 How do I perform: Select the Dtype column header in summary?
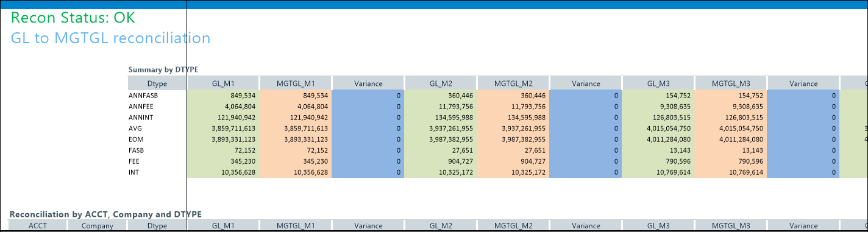point(157,83)
